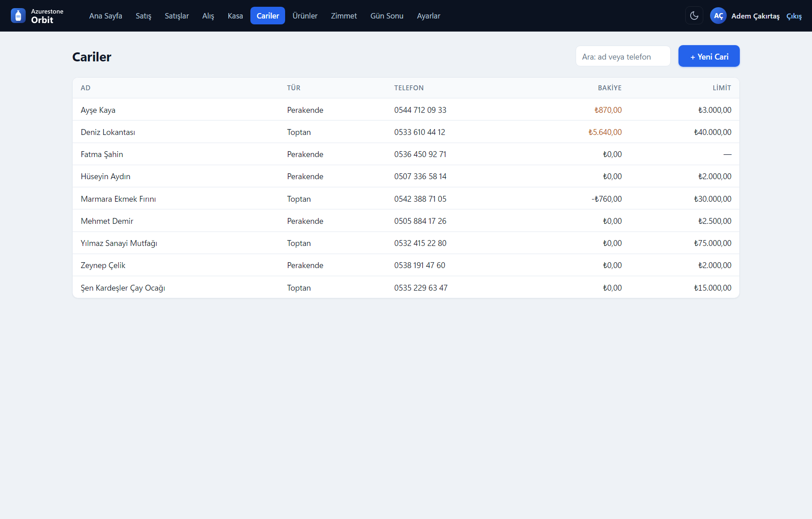Click the ₺870,00 balance of Ayşe Kaya
The height and width of the screenshot is (519, 812).
(x=608, y=110)
